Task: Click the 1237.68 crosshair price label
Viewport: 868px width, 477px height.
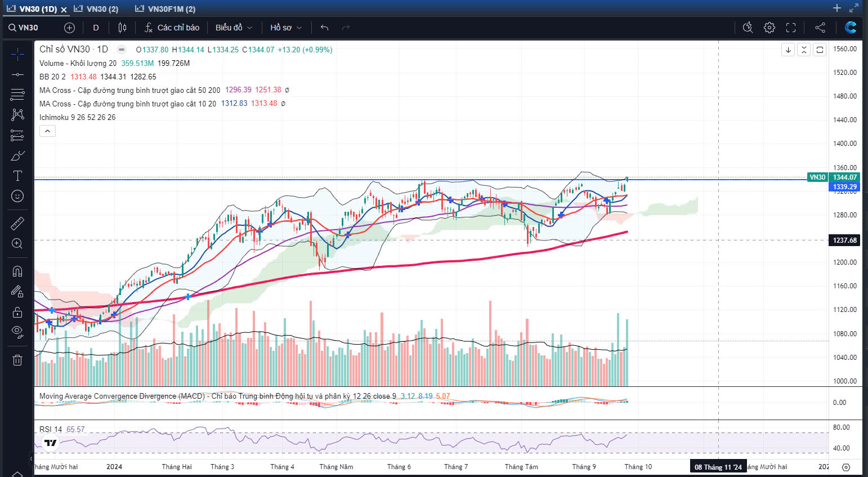Action: (844, 240)
